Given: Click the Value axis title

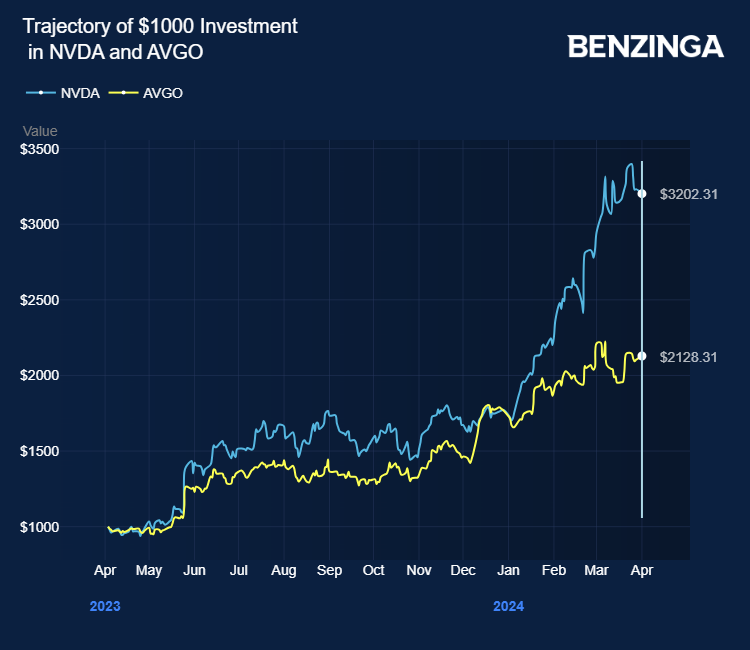Looking at the screenshot, I should (x=40, y=131).
